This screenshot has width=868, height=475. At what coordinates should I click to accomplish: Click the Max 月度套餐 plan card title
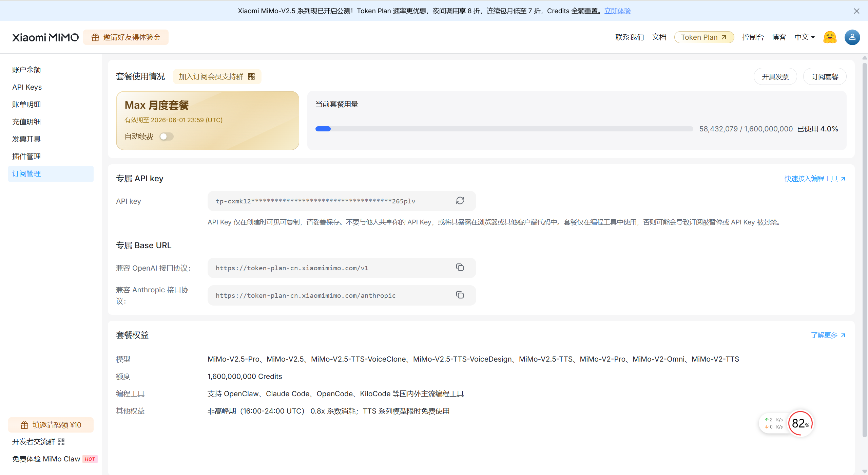click(x=157, y=105)
